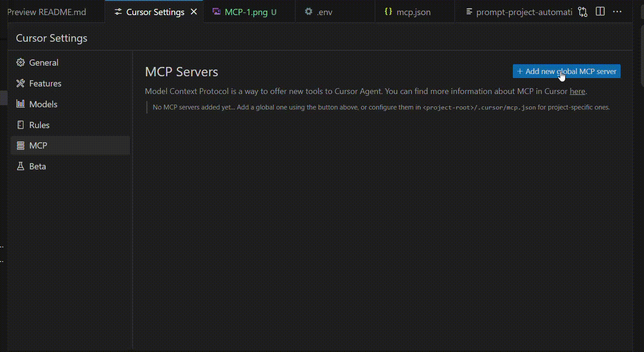The width and height of the screenshot is (644, 352).
Task: Click the Beta flask icon
Action: [x=20, y=166]
